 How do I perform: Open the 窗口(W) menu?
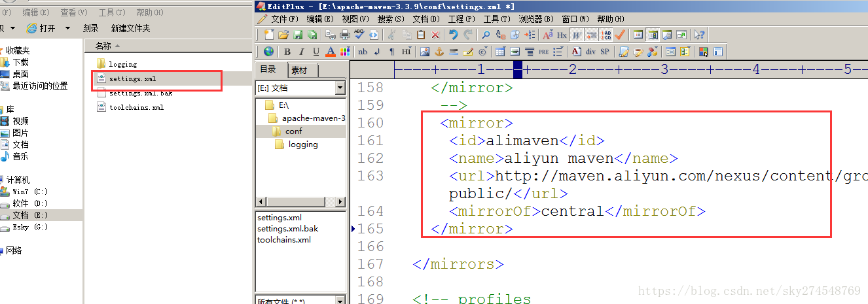[x=575, y=19]
